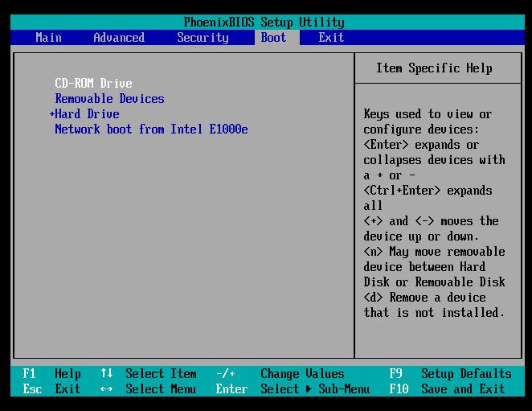Click the 'Keys used to view or' help line

pyautogui.click(x=428, y=114)
